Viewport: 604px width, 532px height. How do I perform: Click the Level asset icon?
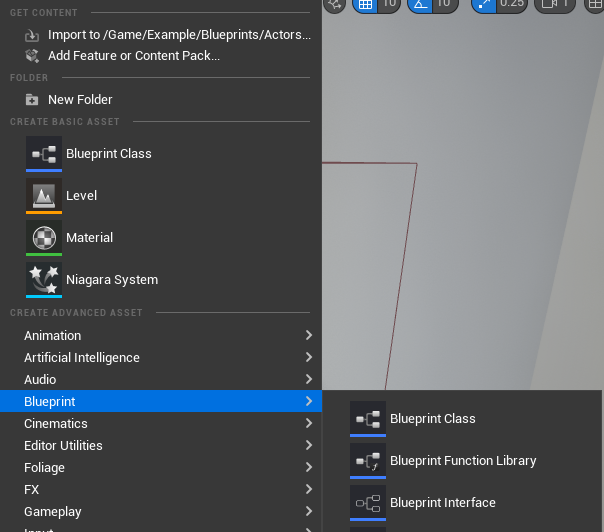44,196
